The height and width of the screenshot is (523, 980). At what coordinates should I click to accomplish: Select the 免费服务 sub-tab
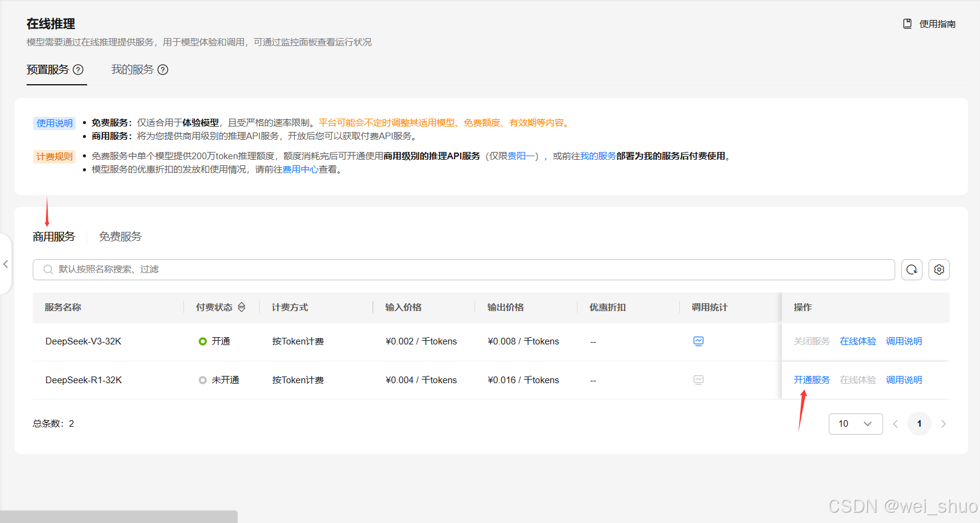[120, 237]
